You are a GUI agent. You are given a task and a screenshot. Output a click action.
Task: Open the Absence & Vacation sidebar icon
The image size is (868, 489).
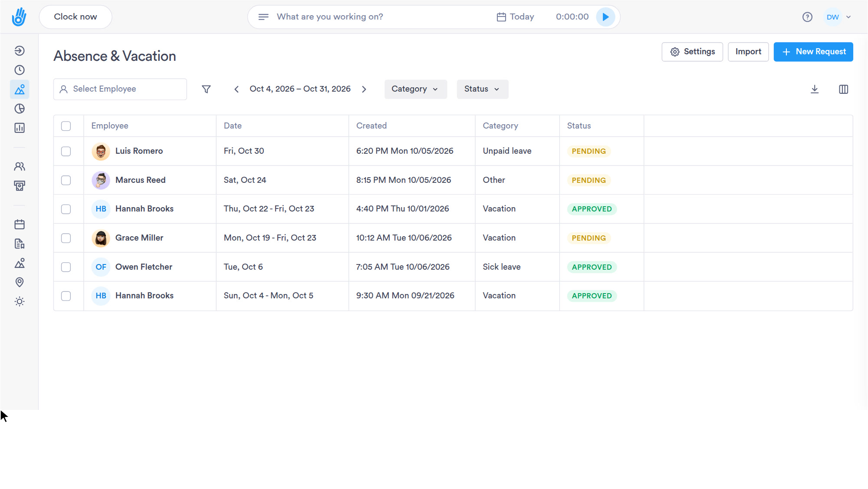click(x=20, y=89)
